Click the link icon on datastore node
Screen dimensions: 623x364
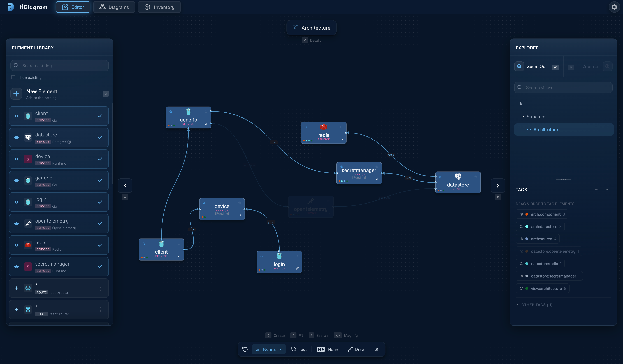coord(476,189)
